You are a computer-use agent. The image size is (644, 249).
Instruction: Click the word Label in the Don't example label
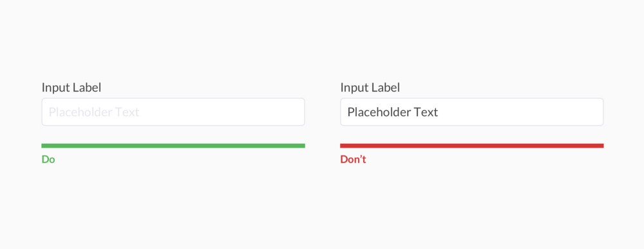(386, 87)
